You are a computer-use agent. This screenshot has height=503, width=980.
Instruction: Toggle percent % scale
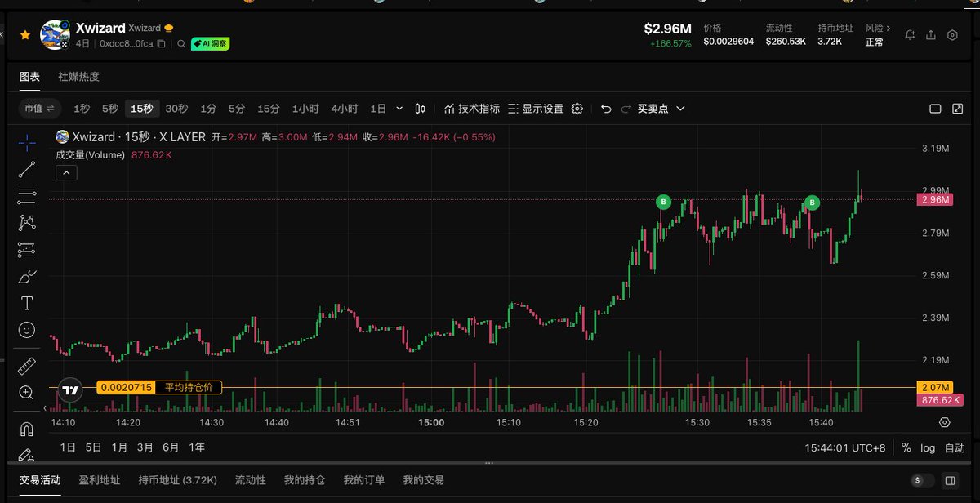click(x=906, y=447)
